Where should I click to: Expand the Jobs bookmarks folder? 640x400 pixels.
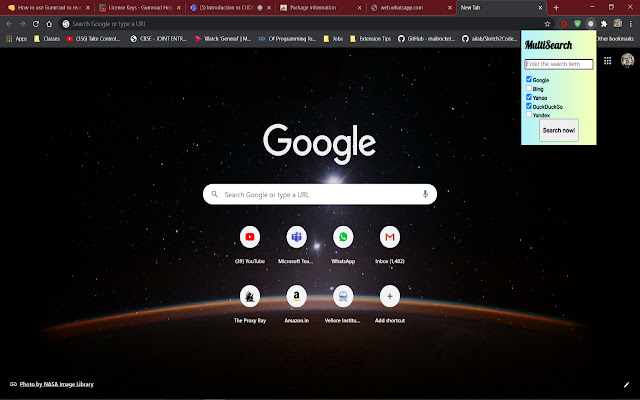333,39
